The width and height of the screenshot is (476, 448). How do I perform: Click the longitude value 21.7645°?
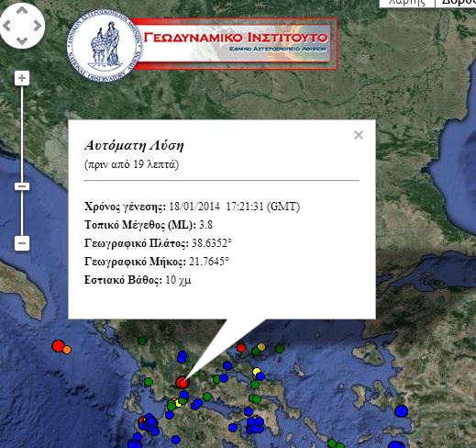209,262
